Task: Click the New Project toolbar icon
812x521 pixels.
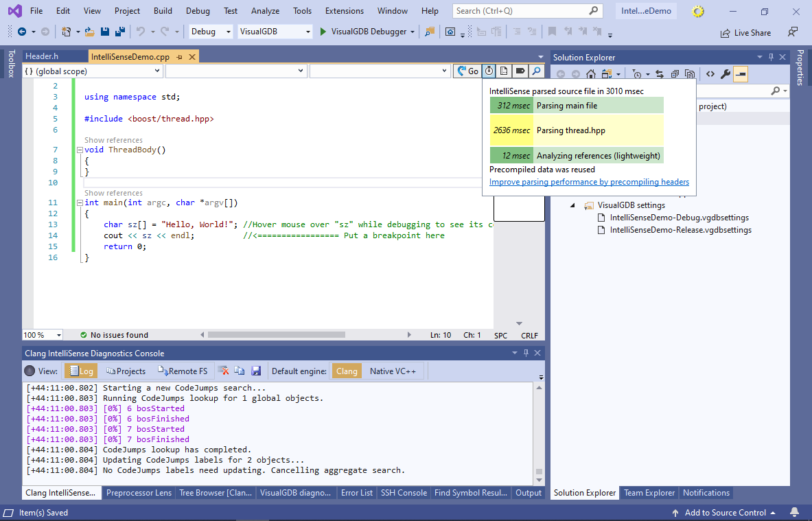Action: pyautogui.click(x=67, y=32)
